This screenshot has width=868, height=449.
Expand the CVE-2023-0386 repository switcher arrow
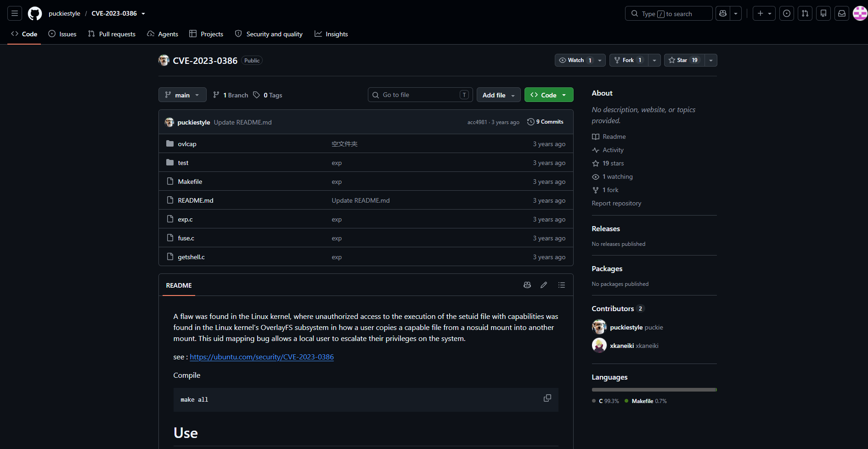143,14
